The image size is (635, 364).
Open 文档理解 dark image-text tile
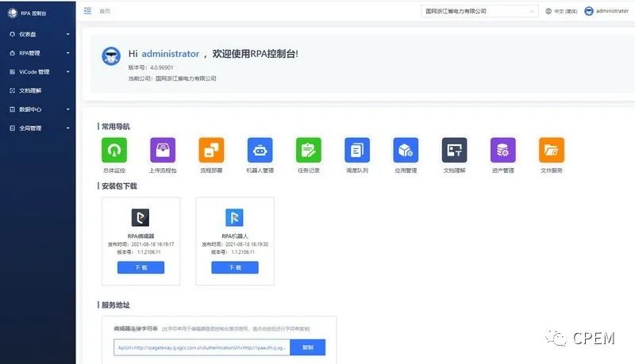pos(454,150)
